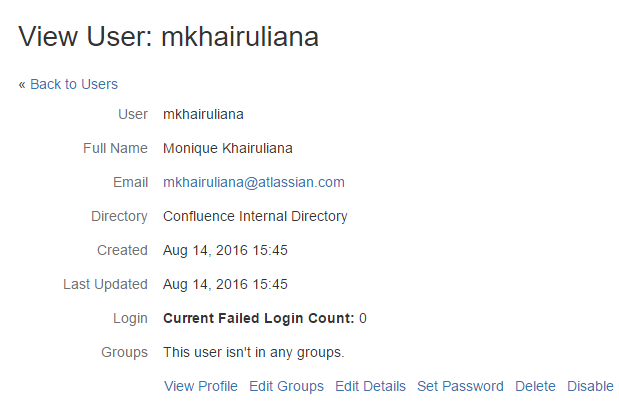619x414 pixels.
Task: Click the Created date value
Action: pyautogui.click(x=225, y=250)
